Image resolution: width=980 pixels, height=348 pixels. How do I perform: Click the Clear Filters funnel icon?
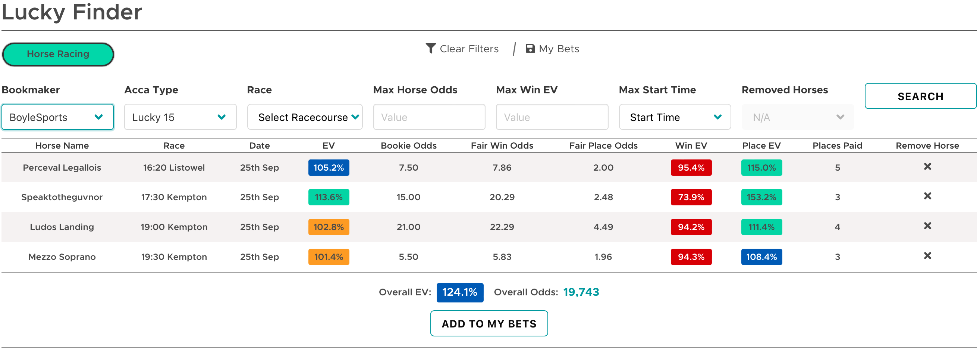pyautogui.click(x=430, y=49)
